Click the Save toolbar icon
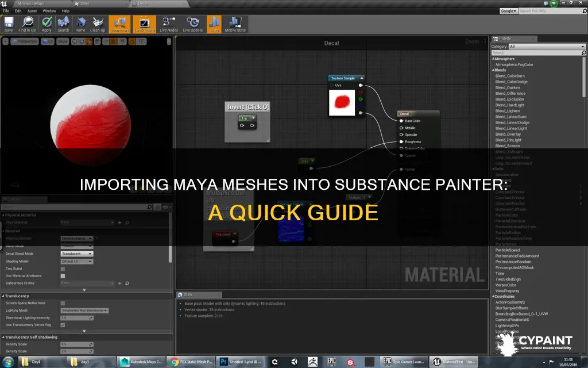The image size is (588, 368). click(x=9, y=24)
